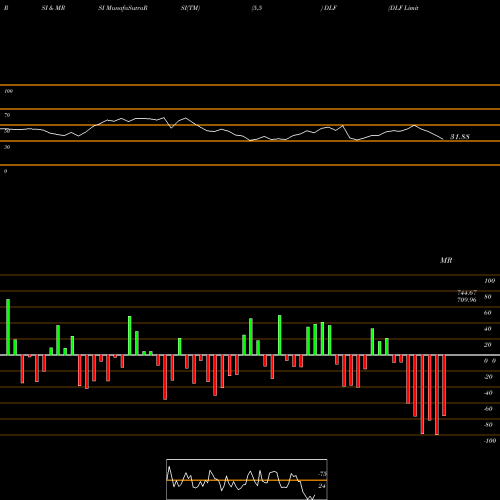The image size is (500, 500).
Task: Click the 'MR' panel title
Action: [446, 260]
